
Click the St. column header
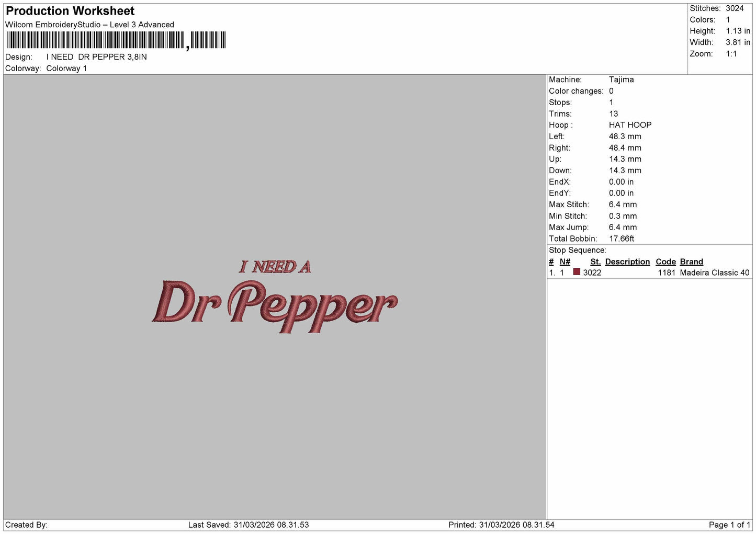595,262
